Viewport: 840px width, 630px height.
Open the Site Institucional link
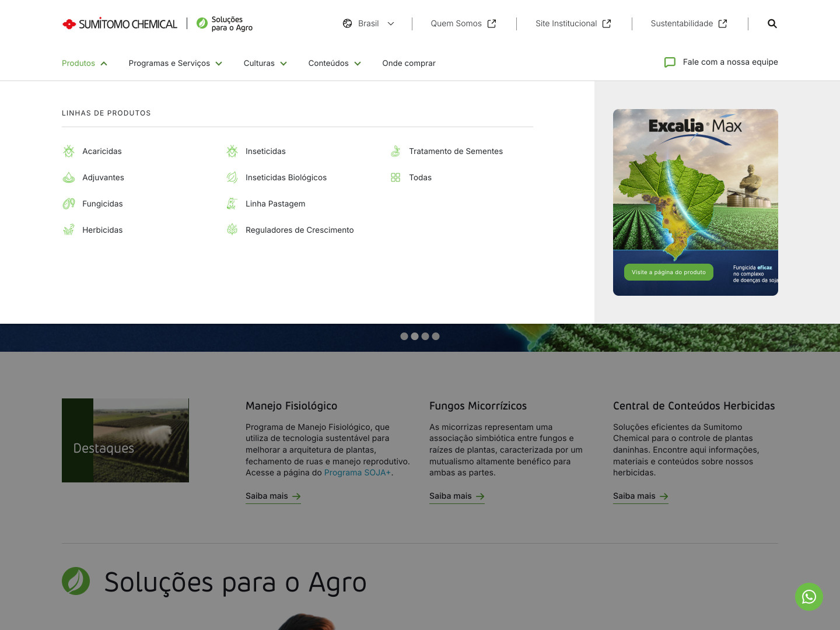click(x=566, y=23)
